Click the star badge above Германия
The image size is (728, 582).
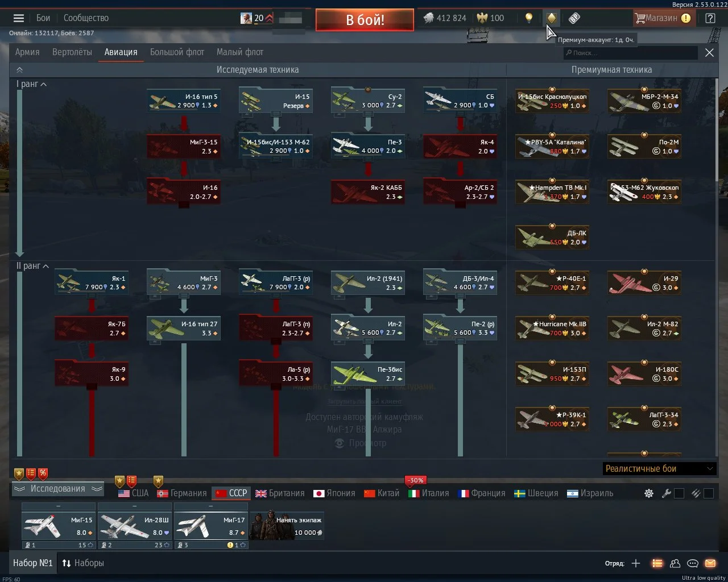pos(159,481)
